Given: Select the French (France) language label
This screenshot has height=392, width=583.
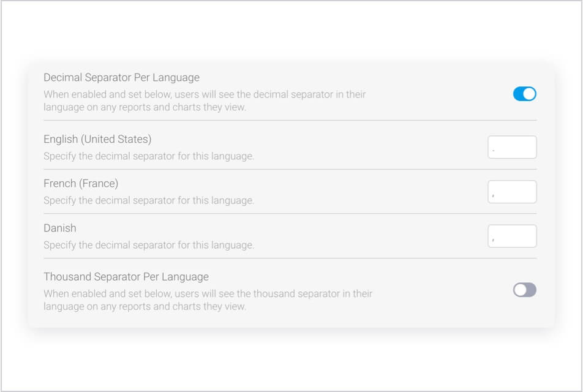Looking at the screenshot, I should pyautogui.click(x=79, y=183).
